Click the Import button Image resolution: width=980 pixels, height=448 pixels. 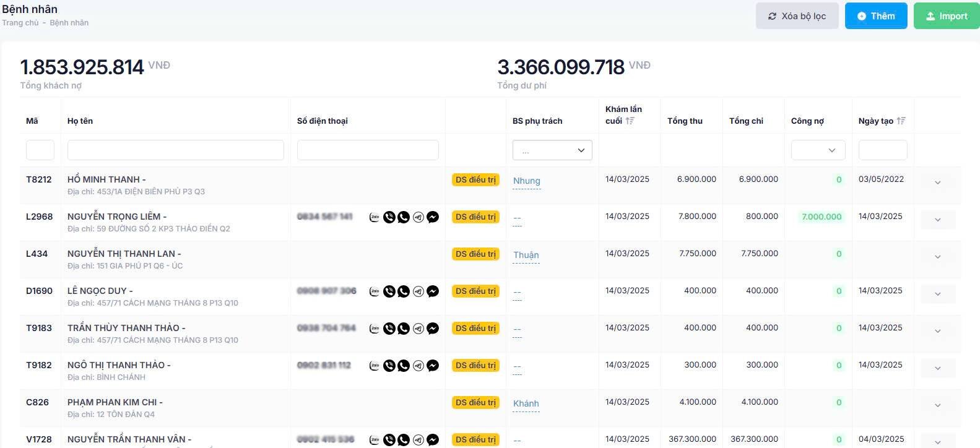[947, 16]
